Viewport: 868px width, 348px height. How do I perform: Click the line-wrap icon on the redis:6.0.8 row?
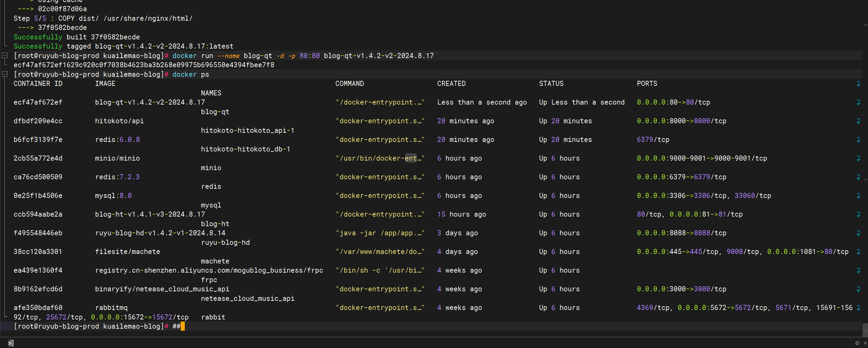pyautogui.click(x=858, y=140)
